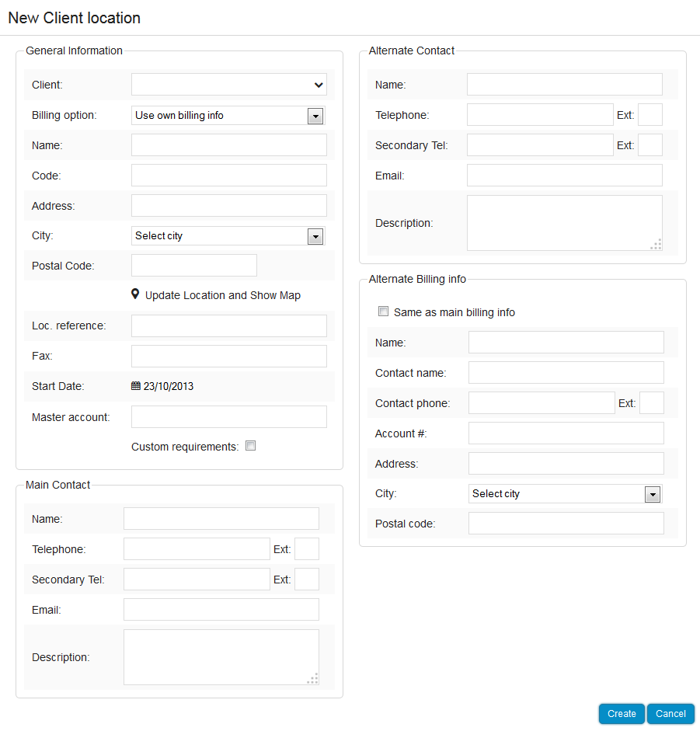The image size is (700, 731).
Task: Open the General Information City dropdown
Action: click(x=228, y=236)
